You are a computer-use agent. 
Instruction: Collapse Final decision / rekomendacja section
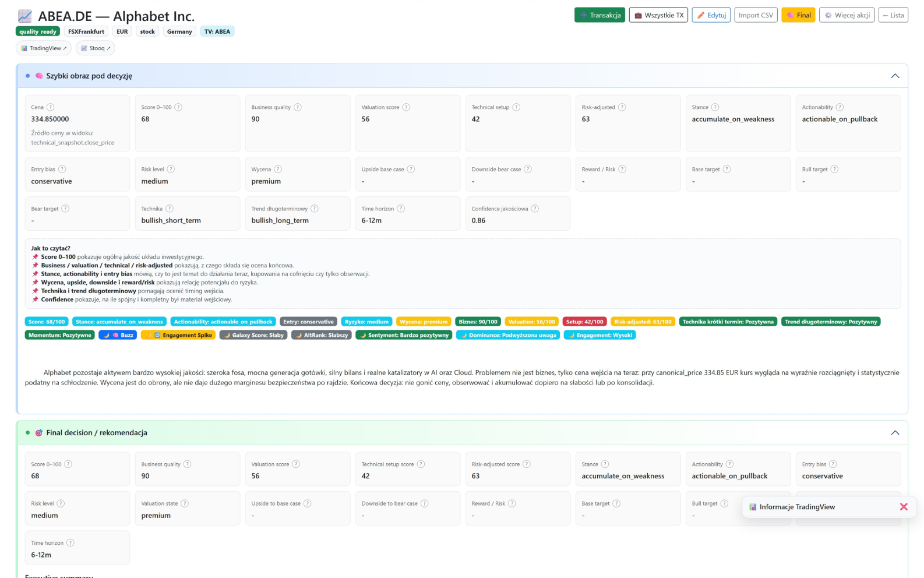pos(895,432)
